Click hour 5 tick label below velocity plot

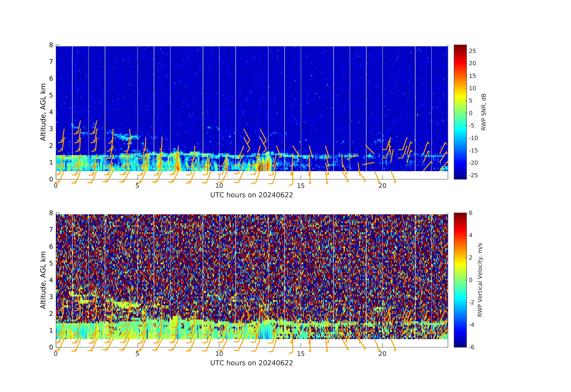(137, 354)
